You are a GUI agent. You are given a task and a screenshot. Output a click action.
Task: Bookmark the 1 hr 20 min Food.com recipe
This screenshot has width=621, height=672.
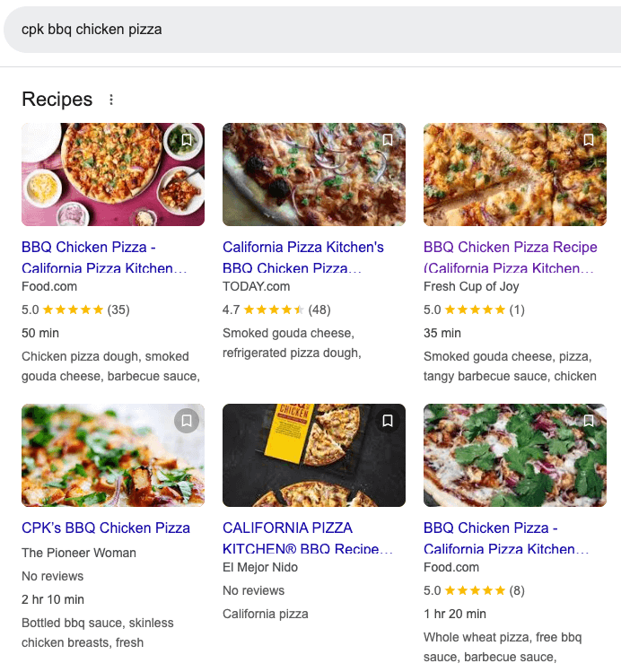tap(589, 420)
